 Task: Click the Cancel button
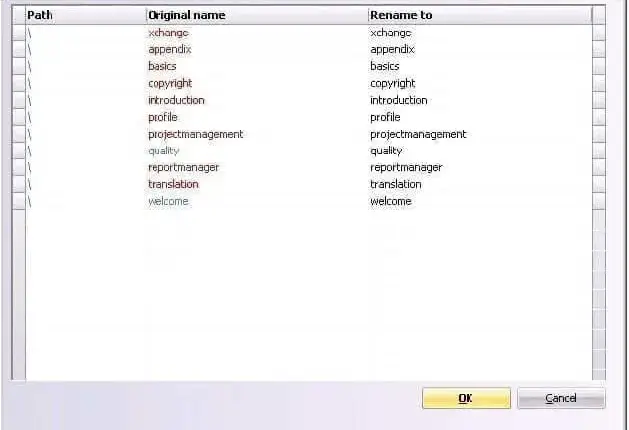click(561, 398)
